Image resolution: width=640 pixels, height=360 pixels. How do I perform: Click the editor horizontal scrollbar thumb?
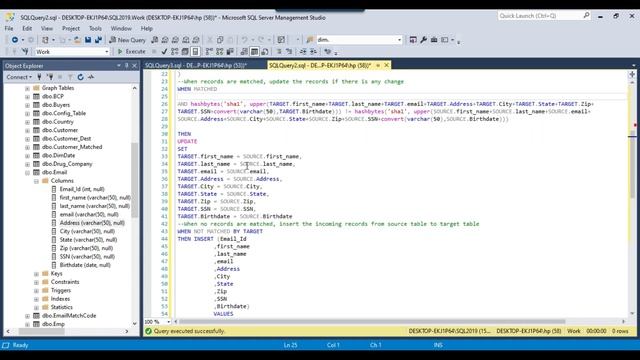372,322
